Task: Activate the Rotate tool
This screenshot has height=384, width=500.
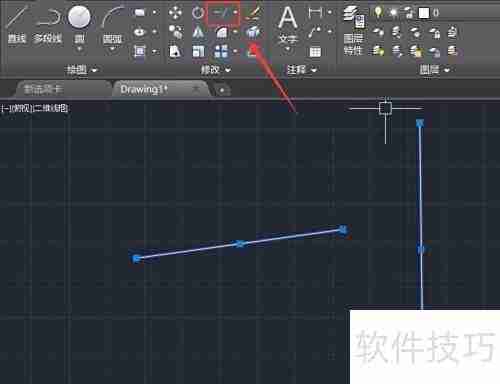Action: point(198,13)
